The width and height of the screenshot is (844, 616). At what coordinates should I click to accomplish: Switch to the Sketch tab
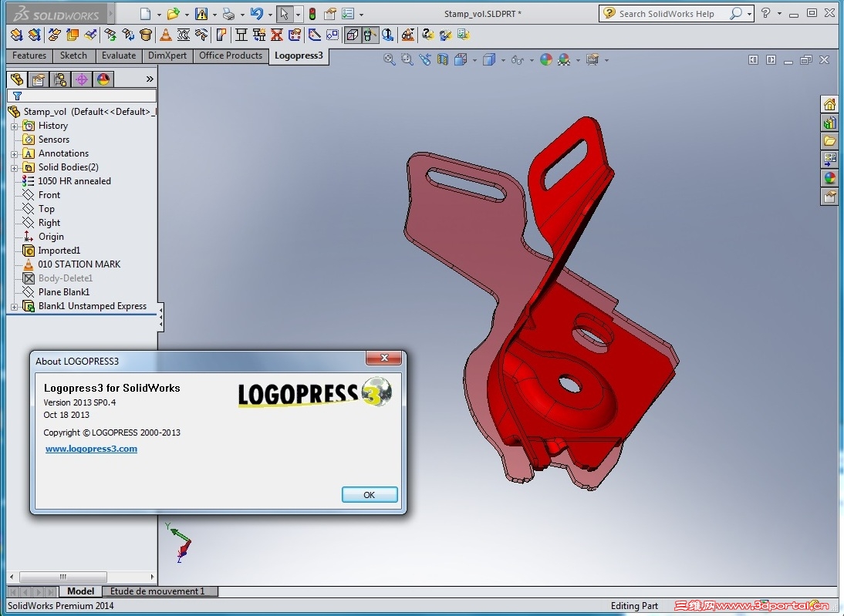pyautogui.click(x=73, y=56)
